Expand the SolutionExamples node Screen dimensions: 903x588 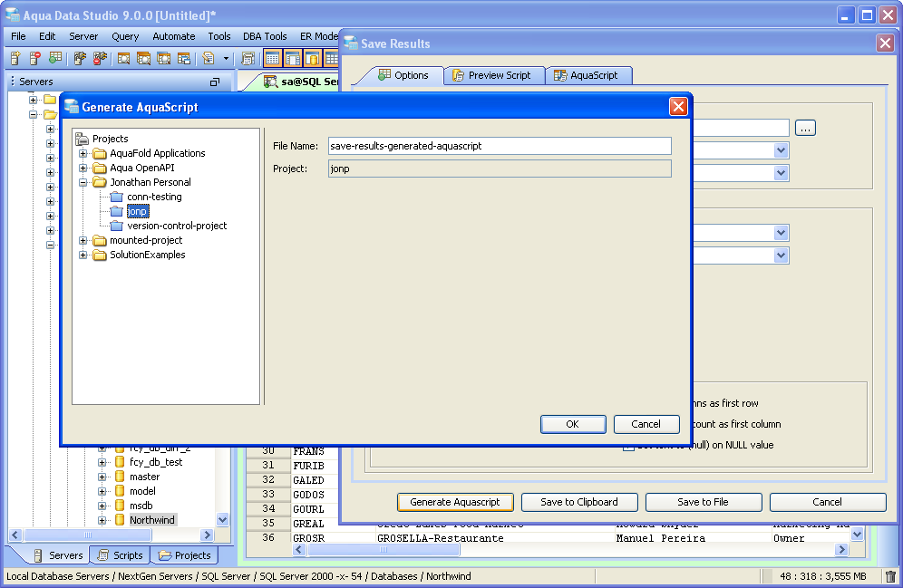tap(83, 255)
